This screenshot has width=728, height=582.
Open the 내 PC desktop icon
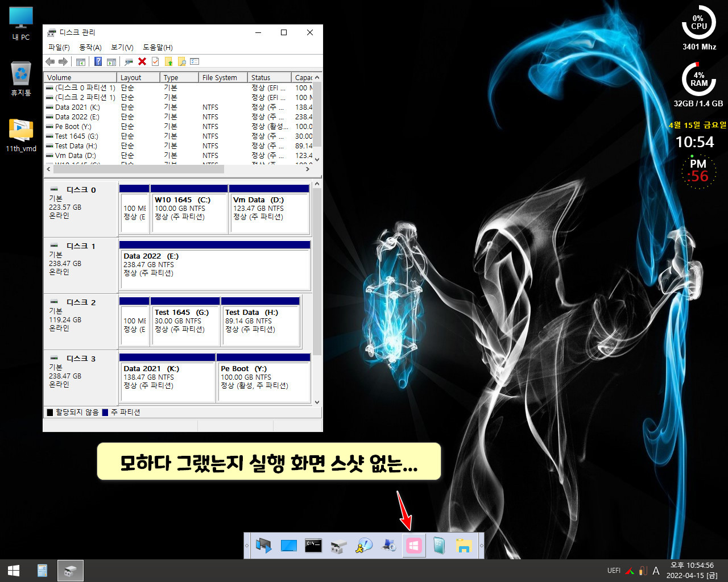coord(21,23)
